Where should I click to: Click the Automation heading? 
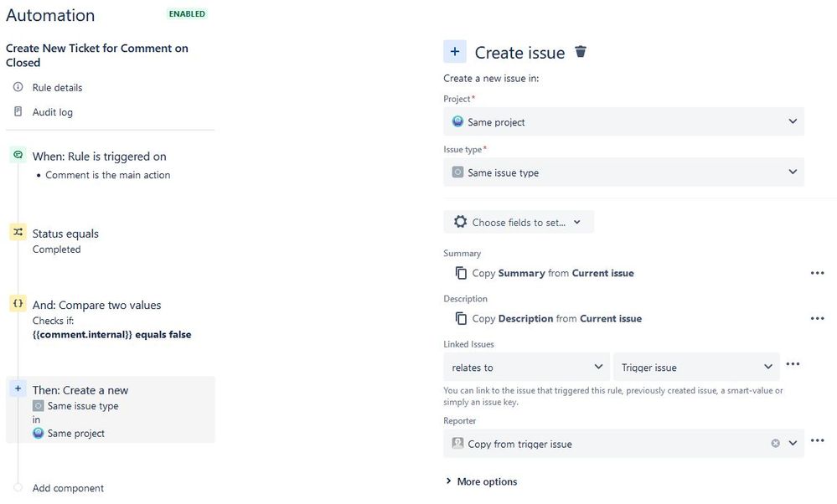click(50, 15)
